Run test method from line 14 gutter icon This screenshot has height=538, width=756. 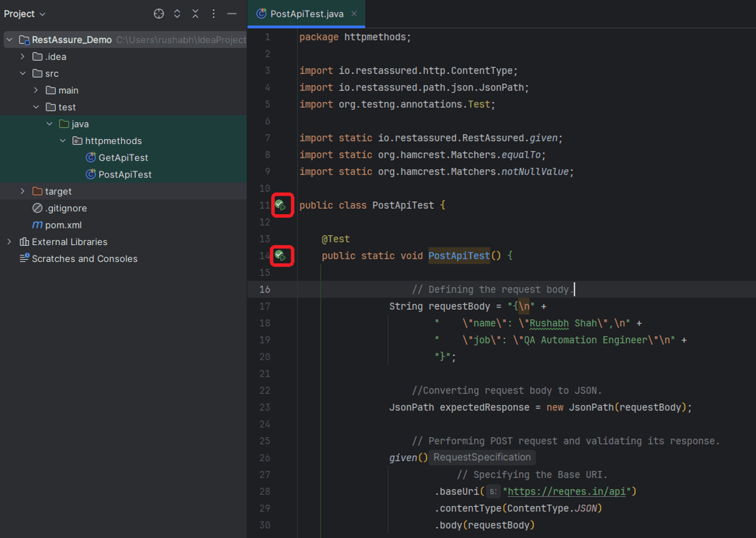[280, 255]
